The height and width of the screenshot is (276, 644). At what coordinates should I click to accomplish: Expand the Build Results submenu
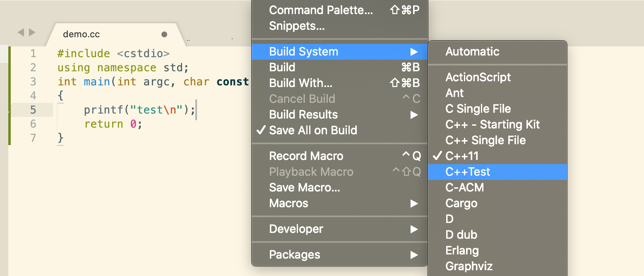pos(303,114)
